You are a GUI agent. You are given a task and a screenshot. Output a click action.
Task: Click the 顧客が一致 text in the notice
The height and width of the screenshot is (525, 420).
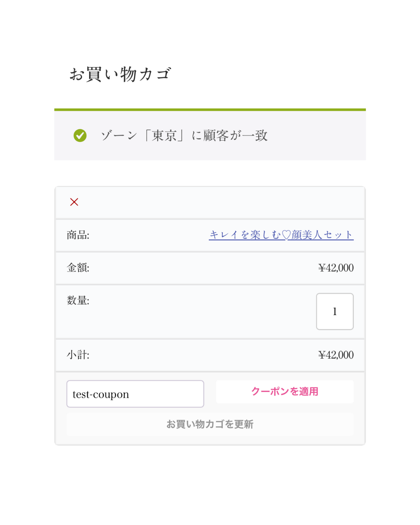click(235, 135)
